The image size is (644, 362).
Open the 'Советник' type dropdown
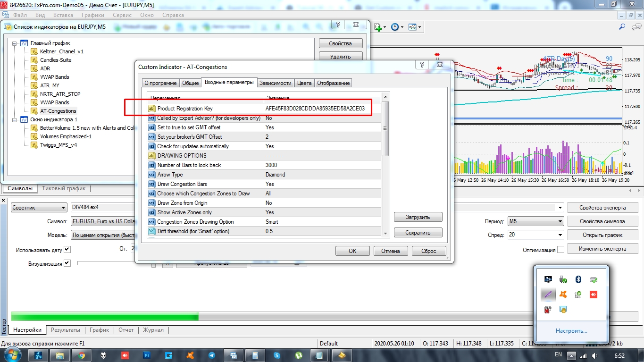(39, 208)
